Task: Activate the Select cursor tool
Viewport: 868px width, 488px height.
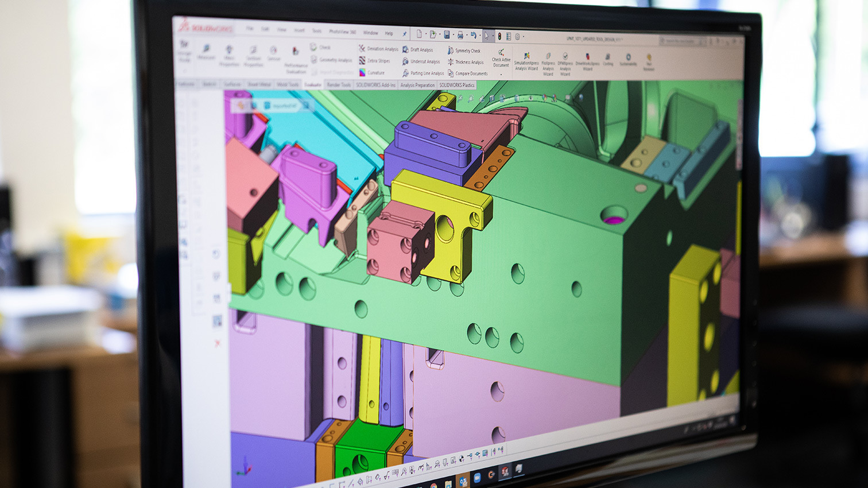Action: [x=486, y=36]
